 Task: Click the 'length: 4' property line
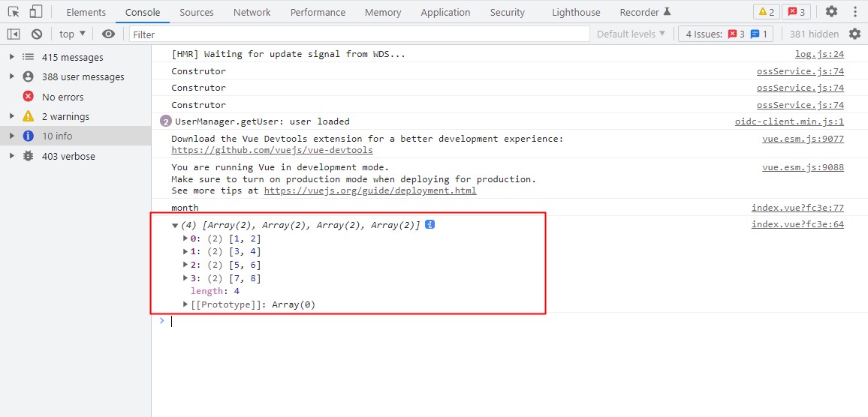click(215, 292)
